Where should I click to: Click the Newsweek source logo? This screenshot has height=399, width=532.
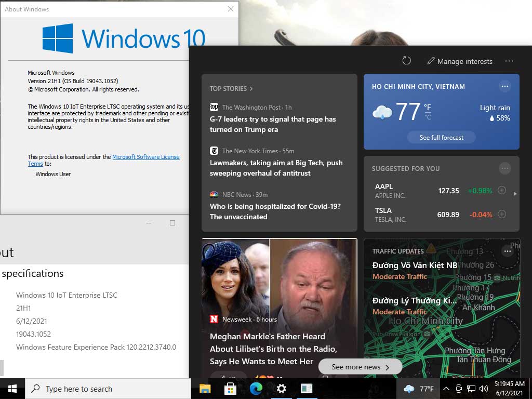pos(214,320)
